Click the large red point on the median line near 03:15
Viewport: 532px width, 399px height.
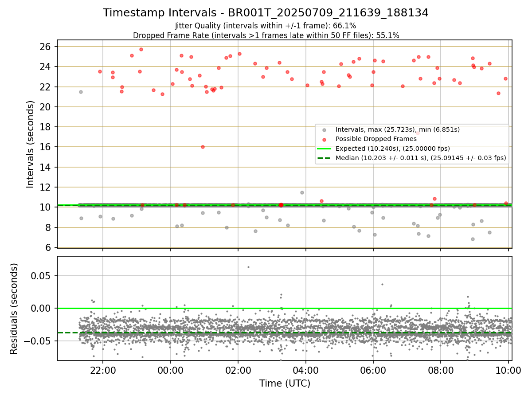[281, 205]
